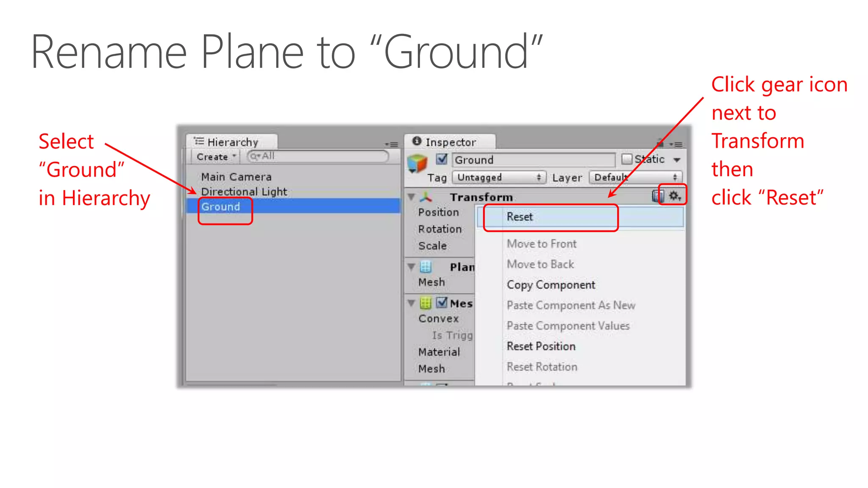Screen dimensions: 868x488
Task: Select Paste Component As New entry
Action: 571,305
